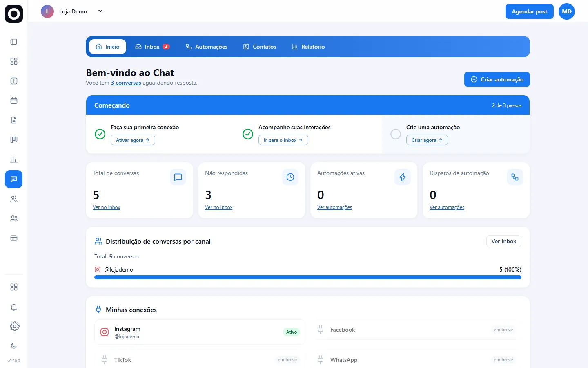Open Ver automações under Disparos de automação
Screen dimensions: 588x368
(447, 207)
